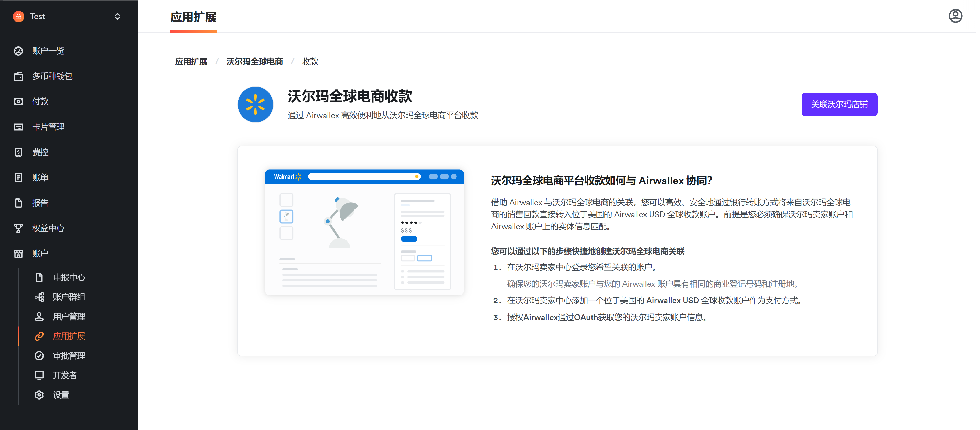Click the 申报中心 file icon
The width and height of the screenshot is (980, 430).
(x=39, y=277)
